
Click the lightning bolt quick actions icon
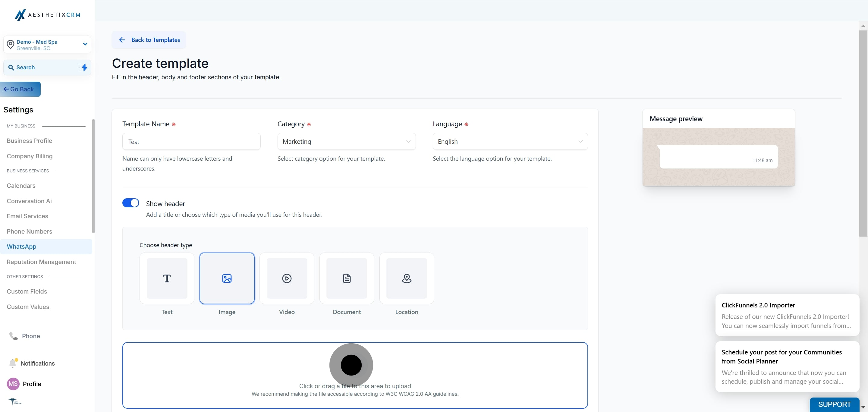pyautogui.click(x=84, y=68)
